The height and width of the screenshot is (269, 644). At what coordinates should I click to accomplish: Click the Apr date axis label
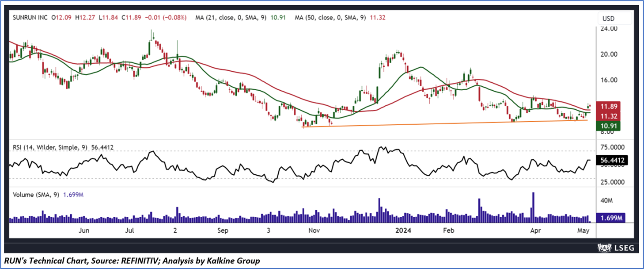pos(535,231)
